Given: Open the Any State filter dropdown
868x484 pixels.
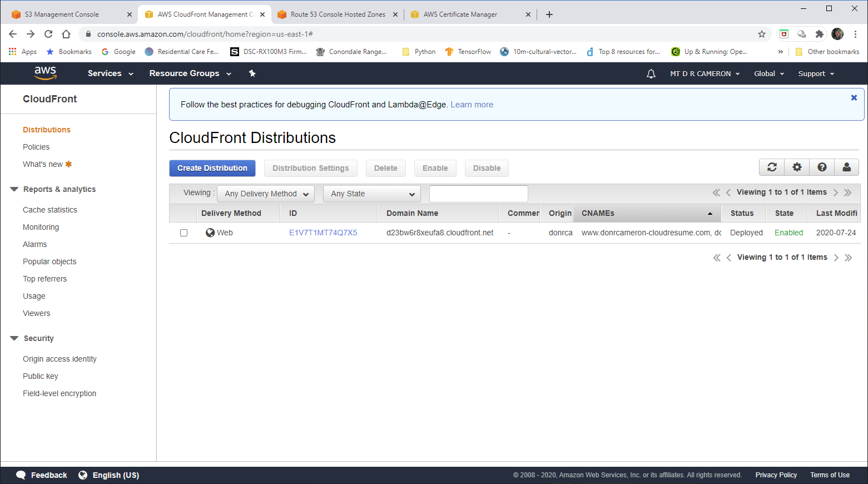Looking at the screenshot, I should click(372, 194).
